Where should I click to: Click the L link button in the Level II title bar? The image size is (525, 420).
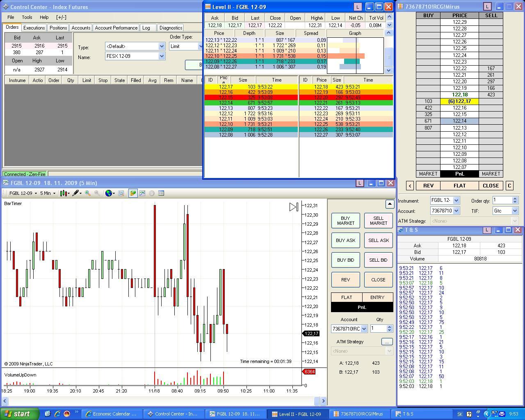[x=358, y=7]
